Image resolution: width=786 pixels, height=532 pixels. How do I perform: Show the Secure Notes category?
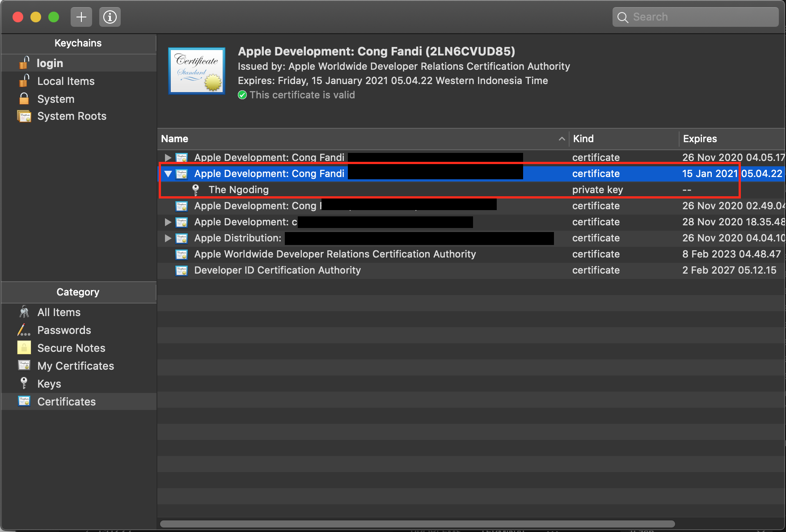pyautogui.click(x=71, y=348)
